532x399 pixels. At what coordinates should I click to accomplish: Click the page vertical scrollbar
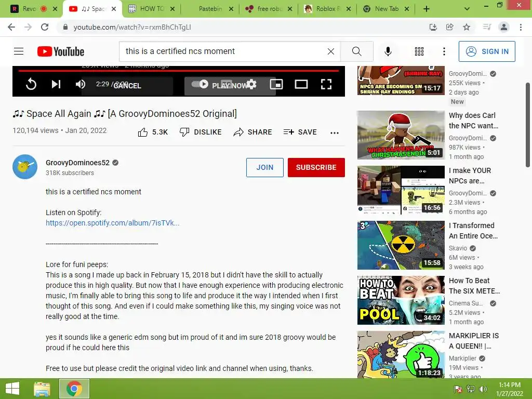(528, 125)
